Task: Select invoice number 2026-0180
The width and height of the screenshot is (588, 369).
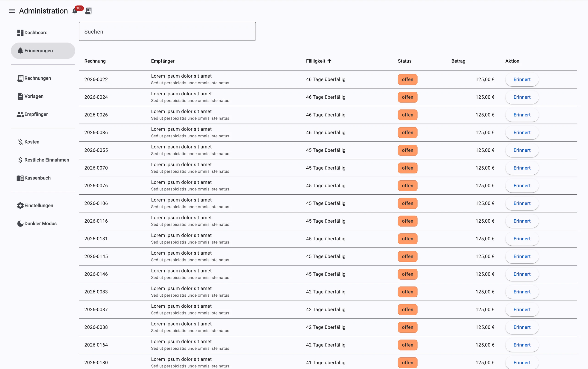Action: point(96,363)
